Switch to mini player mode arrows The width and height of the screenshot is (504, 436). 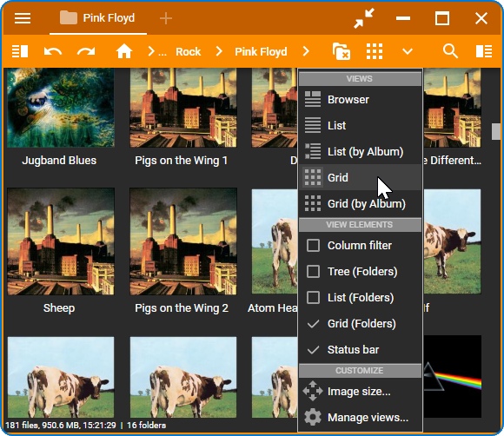(364, 18)
